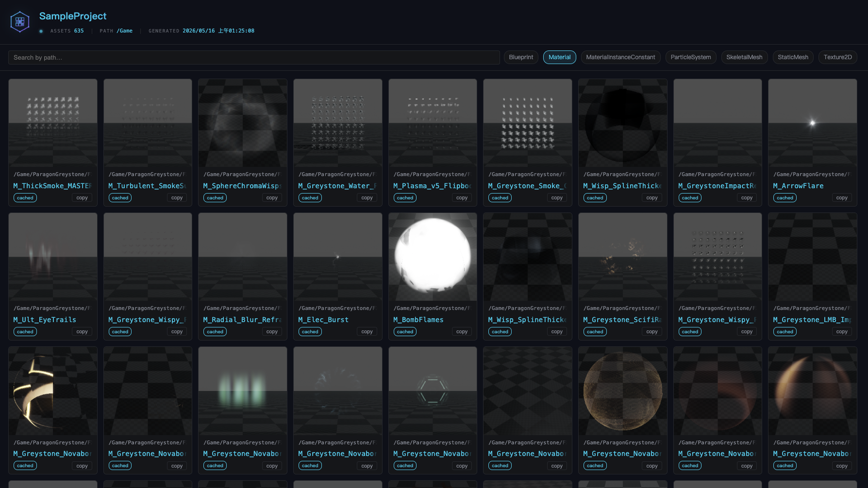Image resolution: width=868 pixels, height=488 pixels.
Task: Toggle off the active Material filter
Action: (x=559, y=57)
